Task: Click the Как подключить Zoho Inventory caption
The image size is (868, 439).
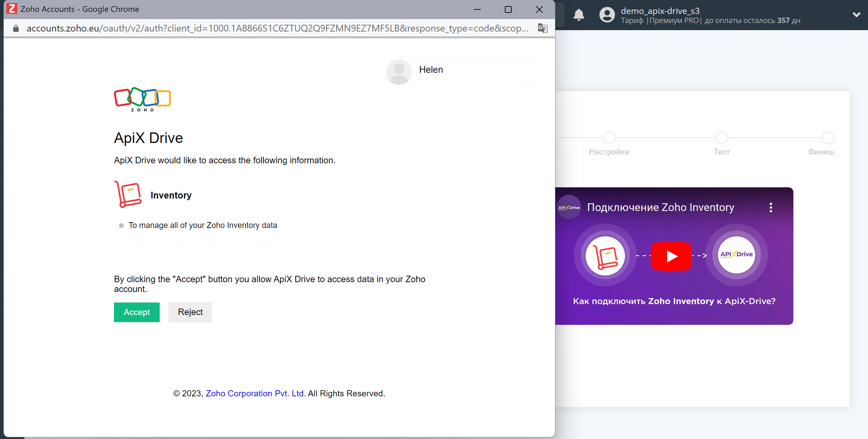Action: (674, 301)
